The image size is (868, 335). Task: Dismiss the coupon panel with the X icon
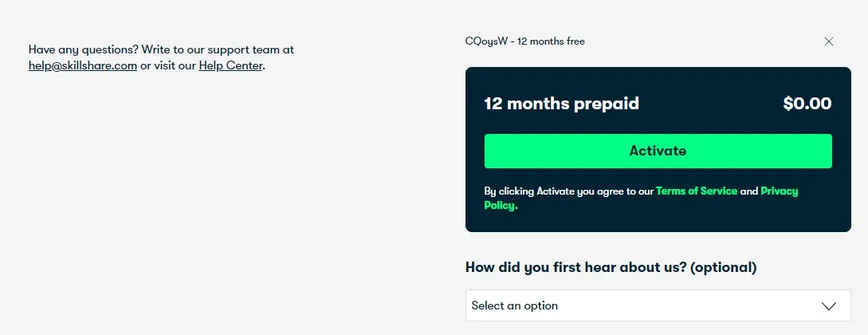[829, 41]
